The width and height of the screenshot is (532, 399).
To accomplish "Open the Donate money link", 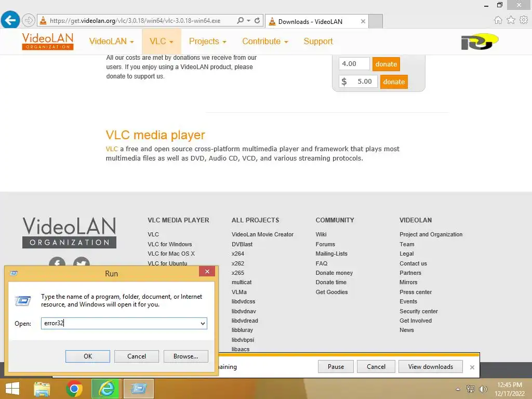I will (x=334, y=273).
